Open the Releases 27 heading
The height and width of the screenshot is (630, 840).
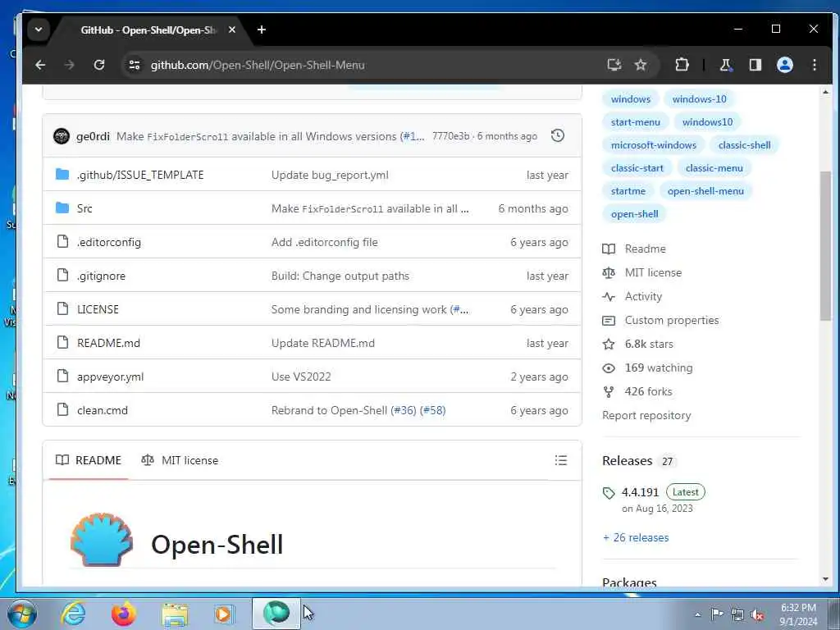click(x=638, y=461)
